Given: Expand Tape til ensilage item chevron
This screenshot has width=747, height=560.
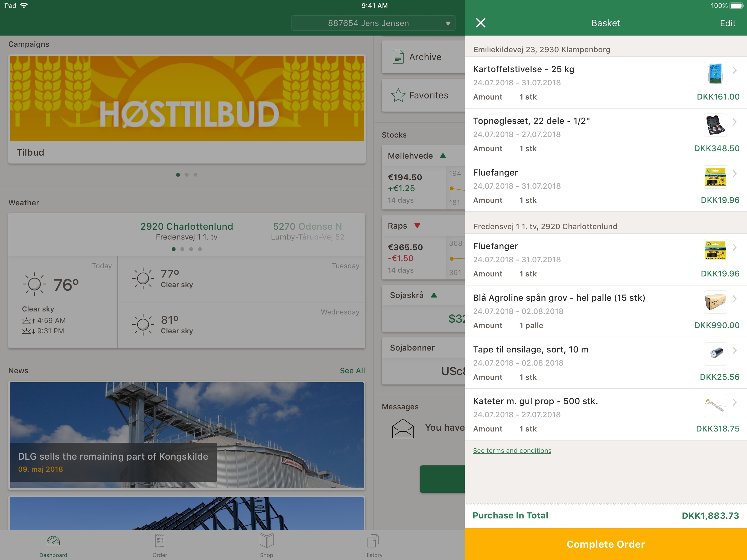Looking at the screenshot, I should pos(734,351).
